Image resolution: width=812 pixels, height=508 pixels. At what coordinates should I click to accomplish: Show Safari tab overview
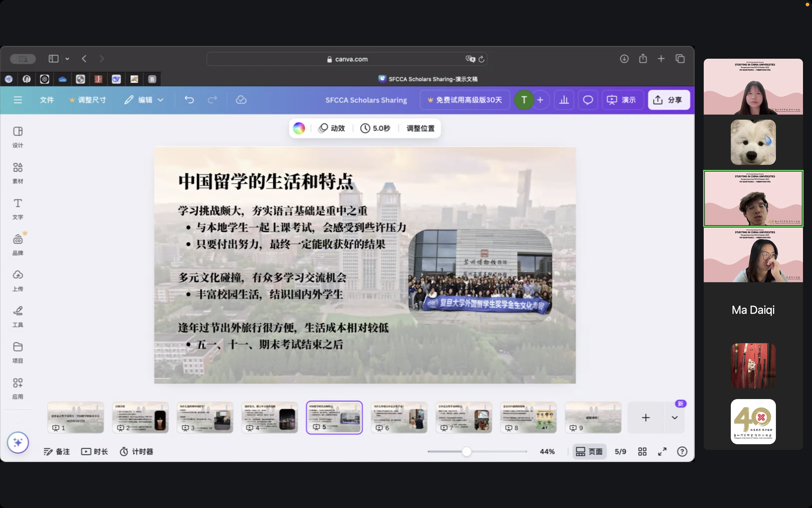[680, 59]
